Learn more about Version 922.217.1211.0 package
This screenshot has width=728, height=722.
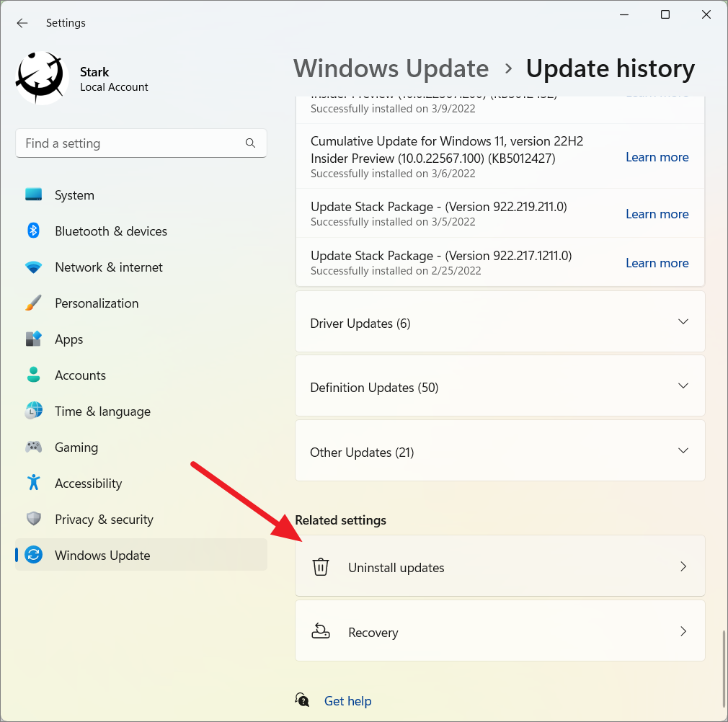point(657,263)
